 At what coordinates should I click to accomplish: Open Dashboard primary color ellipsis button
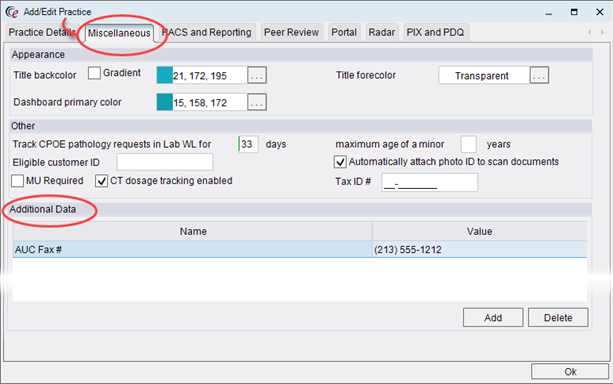click(257, 102)
